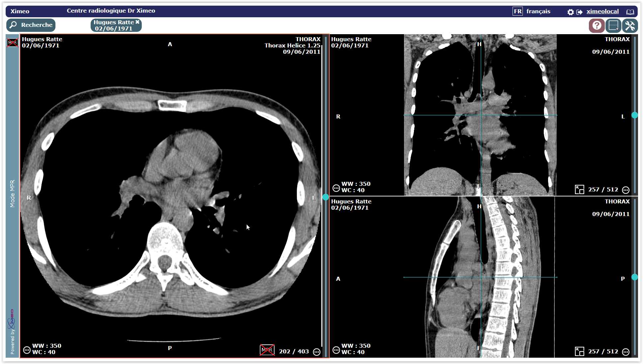Screen dimensions: 643x364
Task: Close the Hugues Ratte patient tab
Action: click(137, 22)
